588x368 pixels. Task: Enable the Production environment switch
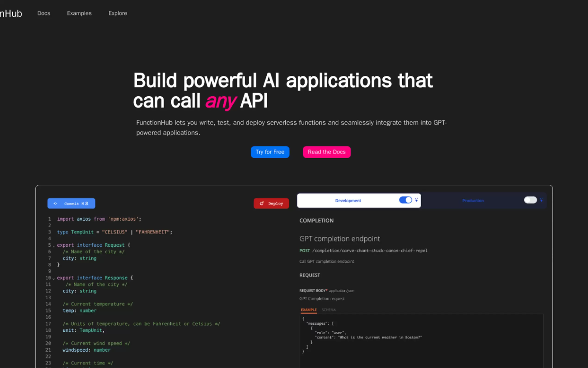[x=530, y=200]
